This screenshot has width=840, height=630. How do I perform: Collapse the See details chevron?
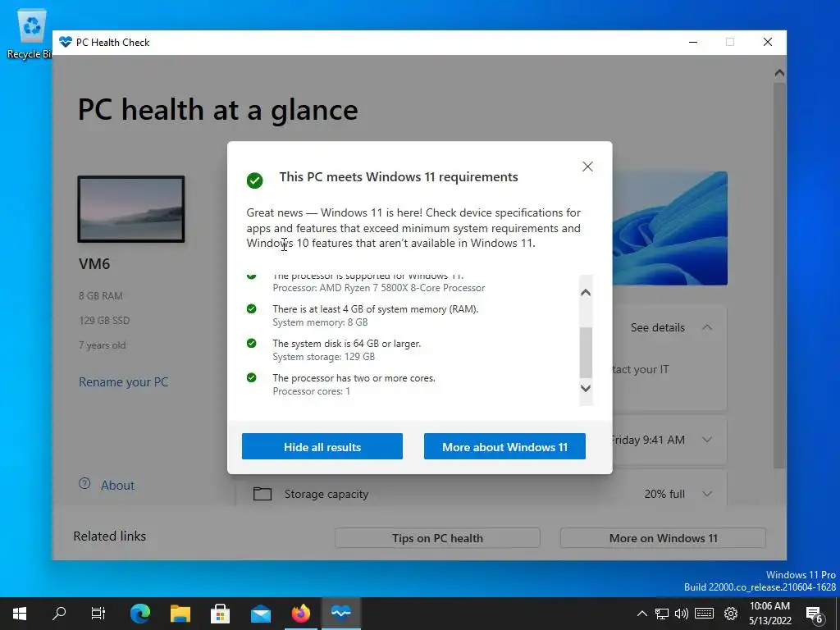707,327
